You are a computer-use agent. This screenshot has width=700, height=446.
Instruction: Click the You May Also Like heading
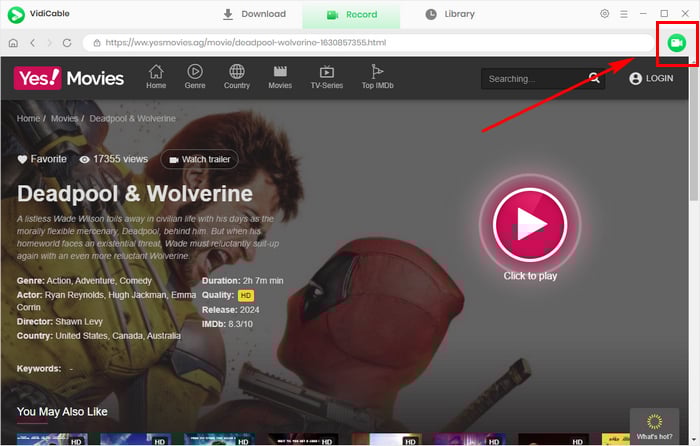tap(62, 412)
